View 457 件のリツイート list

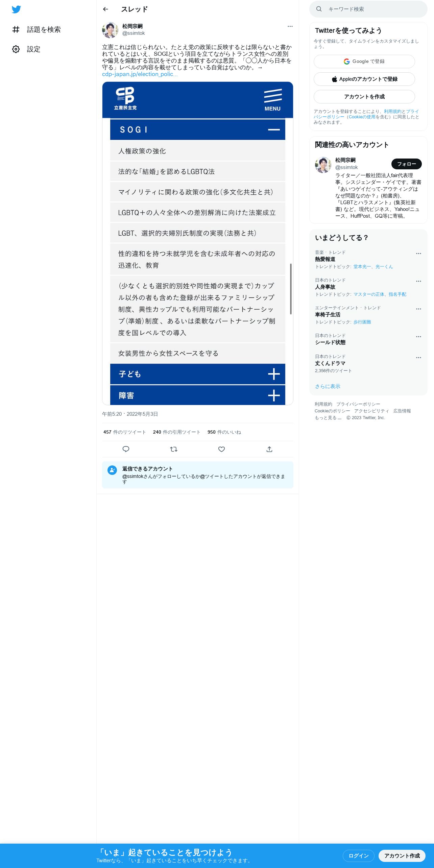point(125,432)
